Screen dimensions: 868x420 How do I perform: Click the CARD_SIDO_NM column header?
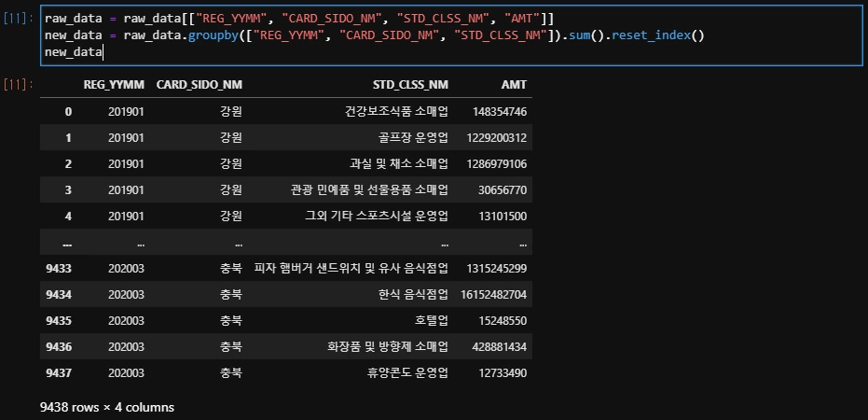200,85
